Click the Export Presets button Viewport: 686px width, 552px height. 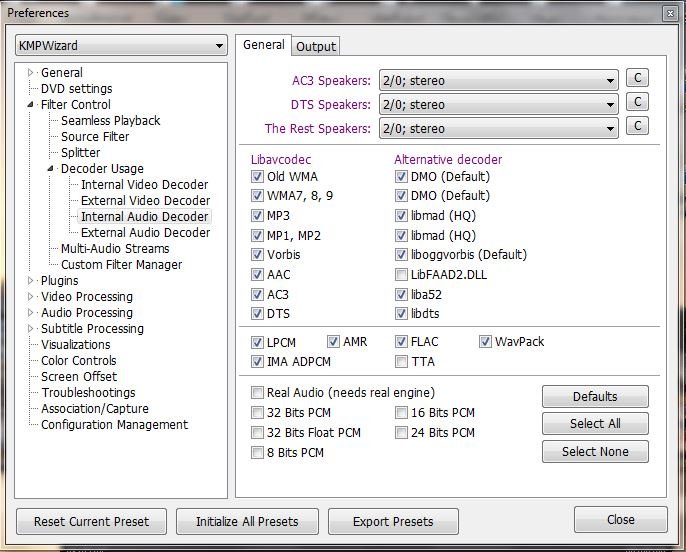[x=392, y=521]
